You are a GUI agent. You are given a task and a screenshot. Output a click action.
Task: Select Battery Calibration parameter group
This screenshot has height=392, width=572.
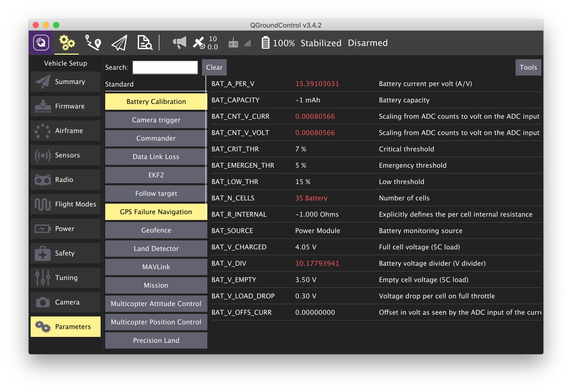156,102
